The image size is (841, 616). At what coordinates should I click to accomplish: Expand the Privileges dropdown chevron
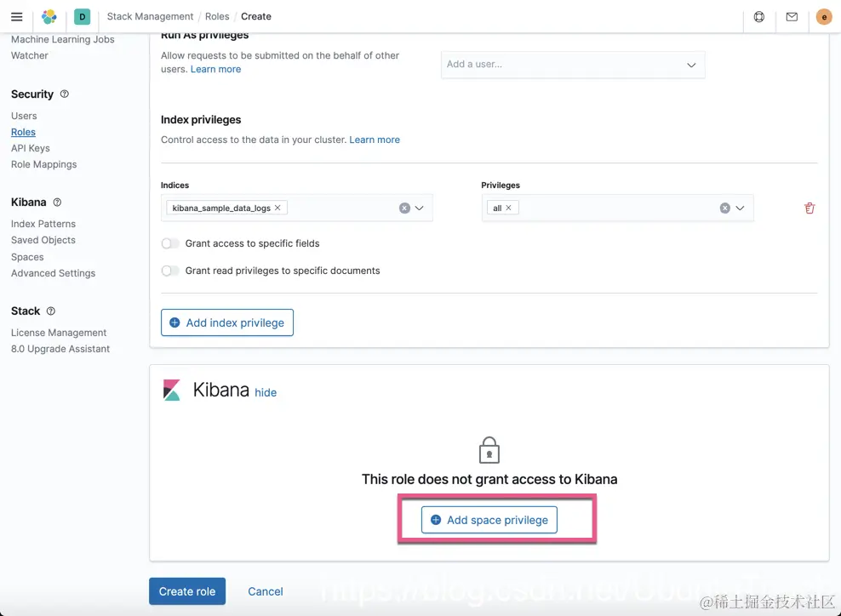pyautogui.click(x=740, y=208)
